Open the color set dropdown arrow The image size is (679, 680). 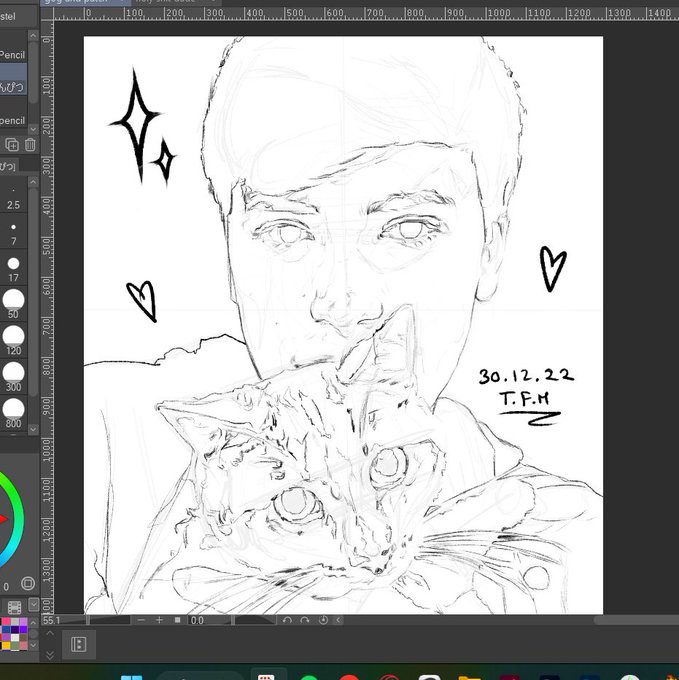tap(34, 605)
